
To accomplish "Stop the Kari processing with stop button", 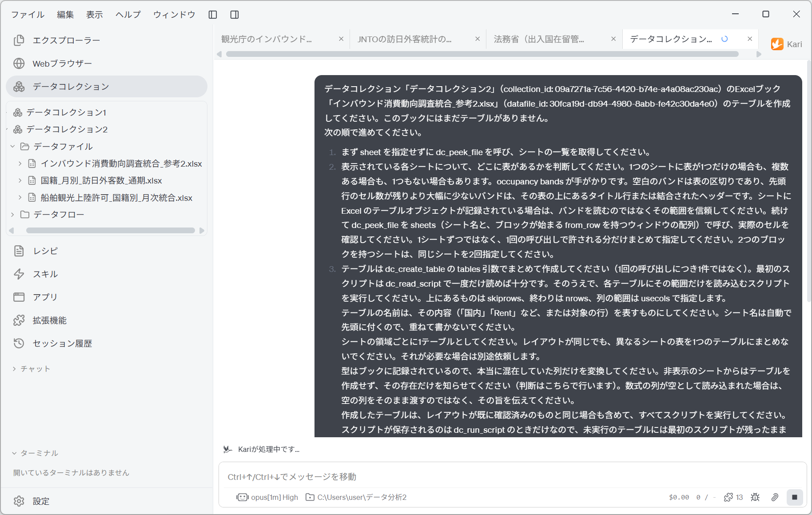I will [795, 497].
